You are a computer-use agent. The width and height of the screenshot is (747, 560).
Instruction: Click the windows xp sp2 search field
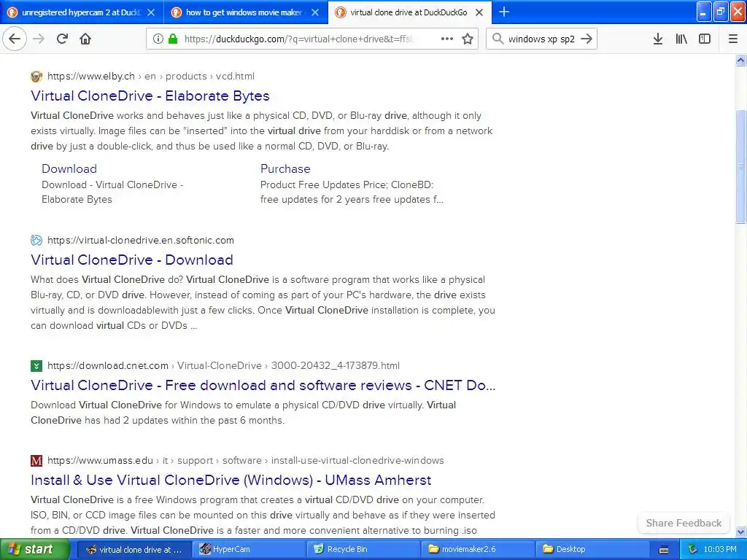pos(541,39)
